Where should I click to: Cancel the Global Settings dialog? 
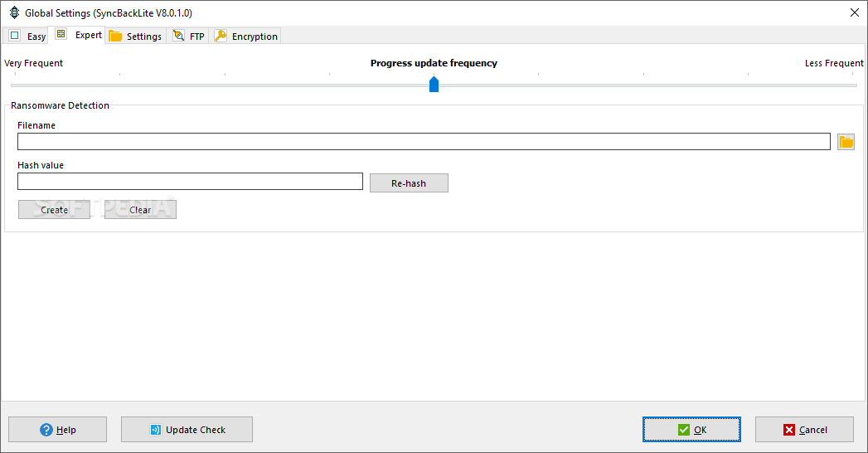coord(804,429)
